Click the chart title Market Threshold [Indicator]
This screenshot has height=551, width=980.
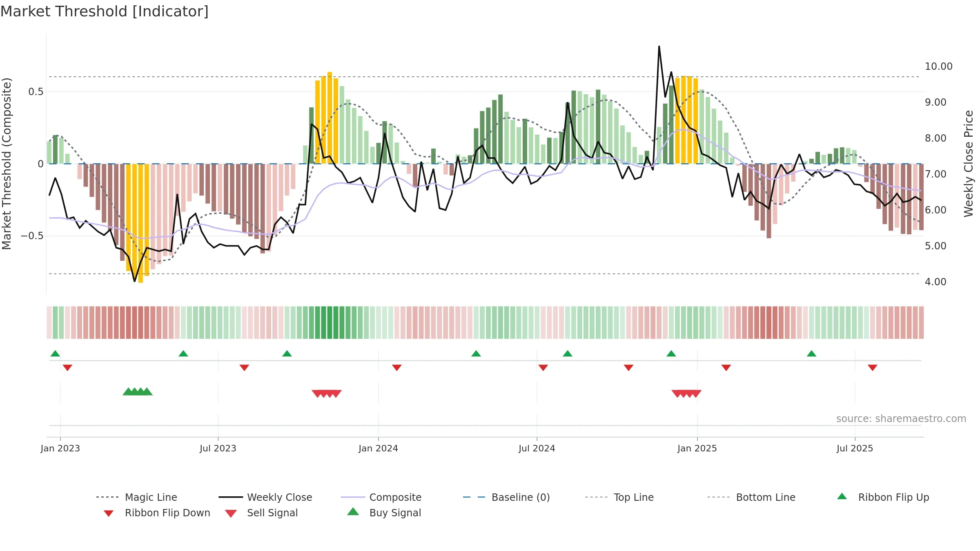point(105,11)
